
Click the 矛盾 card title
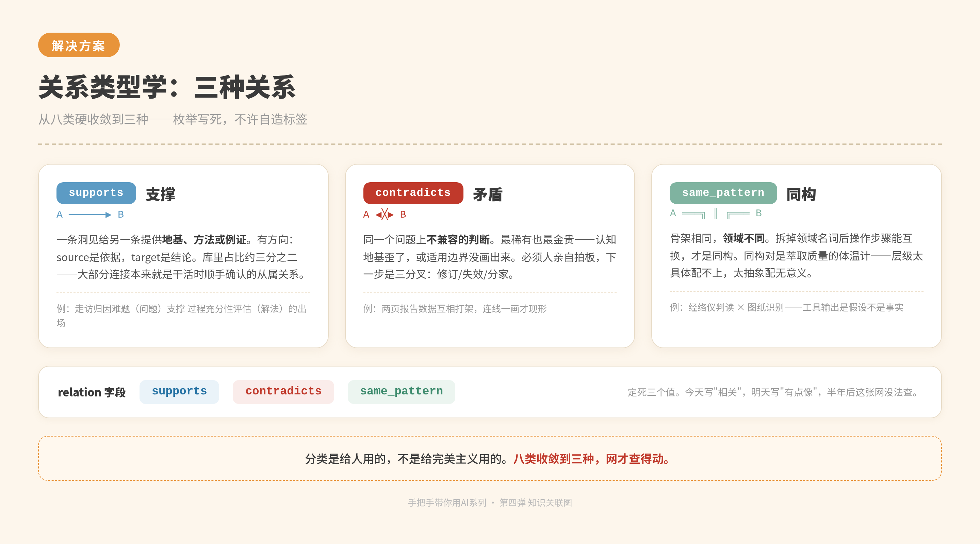point(488,194)
